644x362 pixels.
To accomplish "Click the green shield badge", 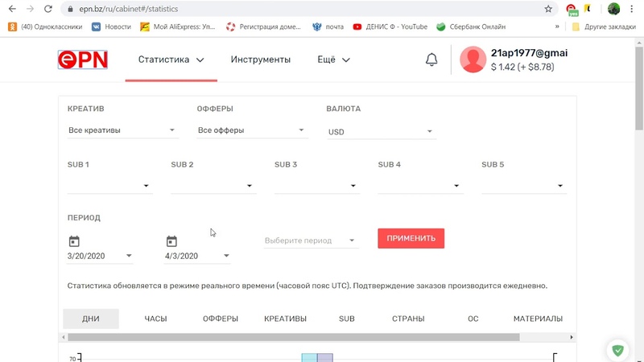I will [x=617, y=350].
